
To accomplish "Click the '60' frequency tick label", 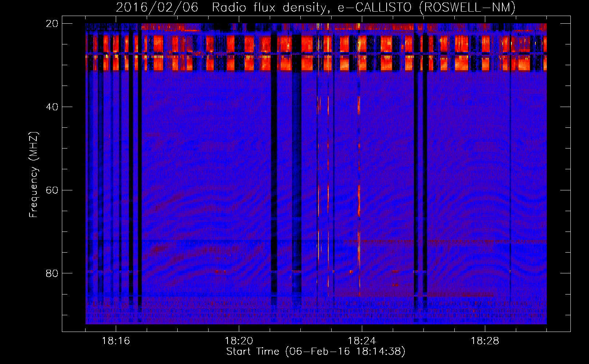I will 52,190.
